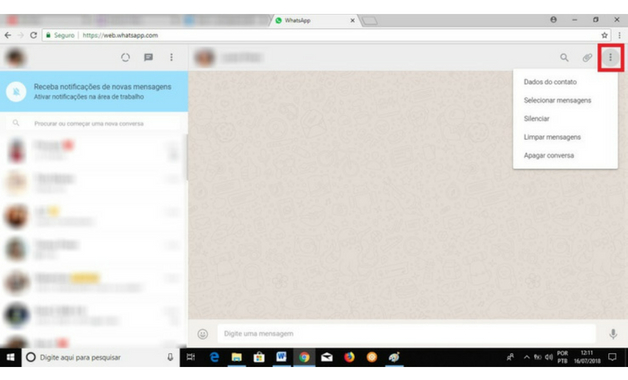Viewport: 628px width, 380px height.
Task: Open a new browser tab
Action: pyautogui.click(x=369, y=20)
